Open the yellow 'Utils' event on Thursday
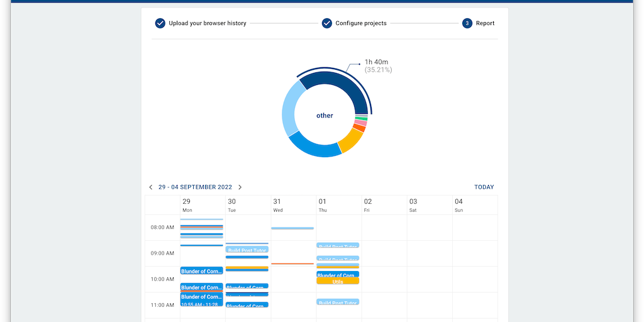 338,282
